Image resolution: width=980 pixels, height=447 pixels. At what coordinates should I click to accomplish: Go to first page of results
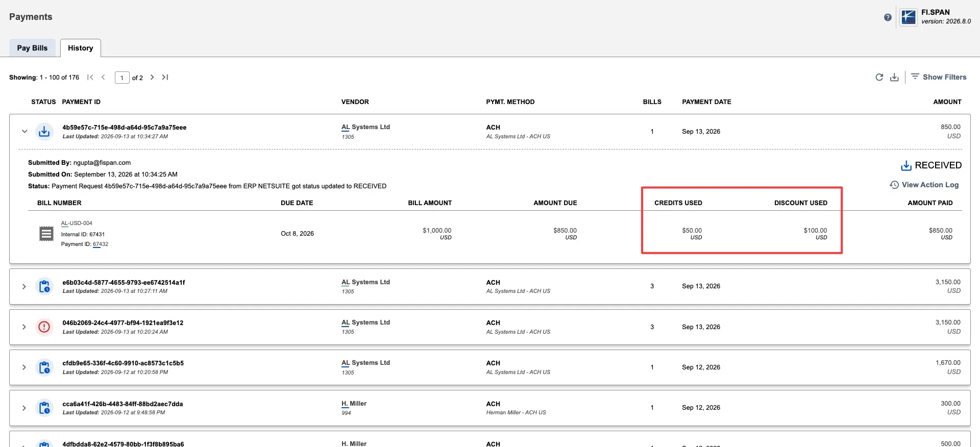90,77
